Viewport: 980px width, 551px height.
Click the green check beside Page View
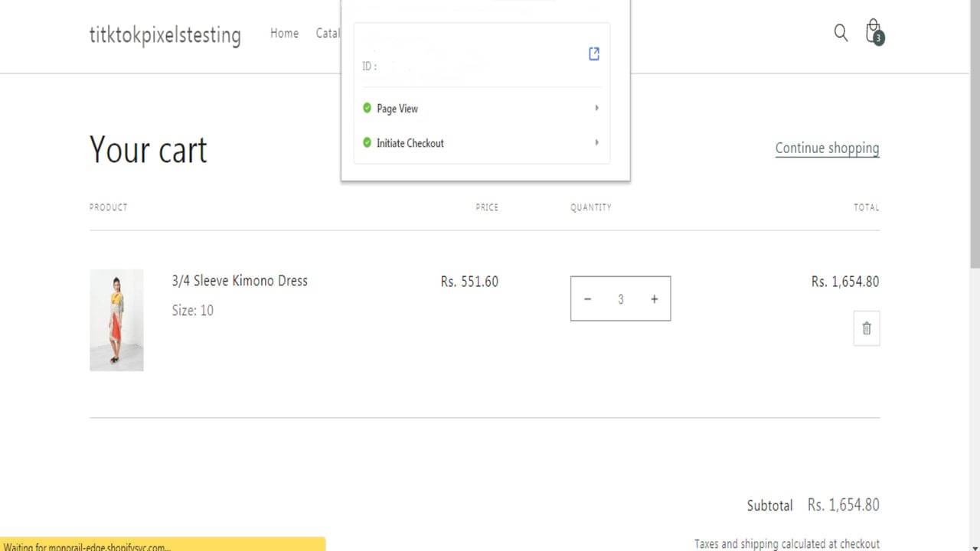(367, 108)
